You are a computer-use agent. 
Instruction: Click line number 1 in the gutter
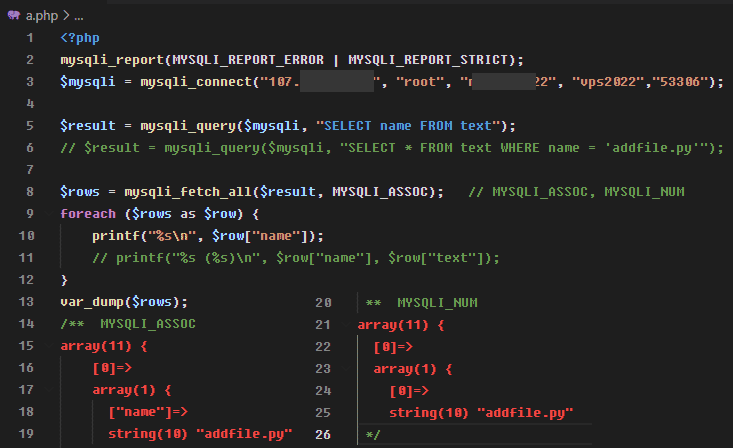[x=30, y=38]
